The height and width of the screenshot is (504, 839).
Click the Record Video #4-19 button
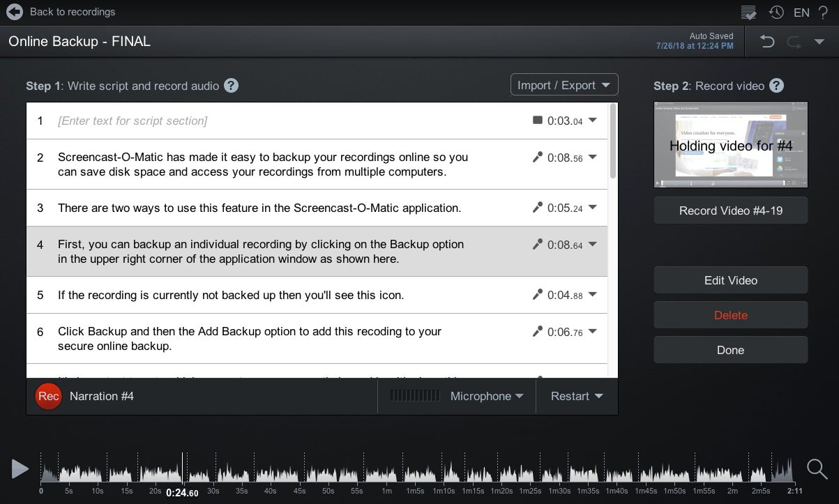(x=730, y=211)
